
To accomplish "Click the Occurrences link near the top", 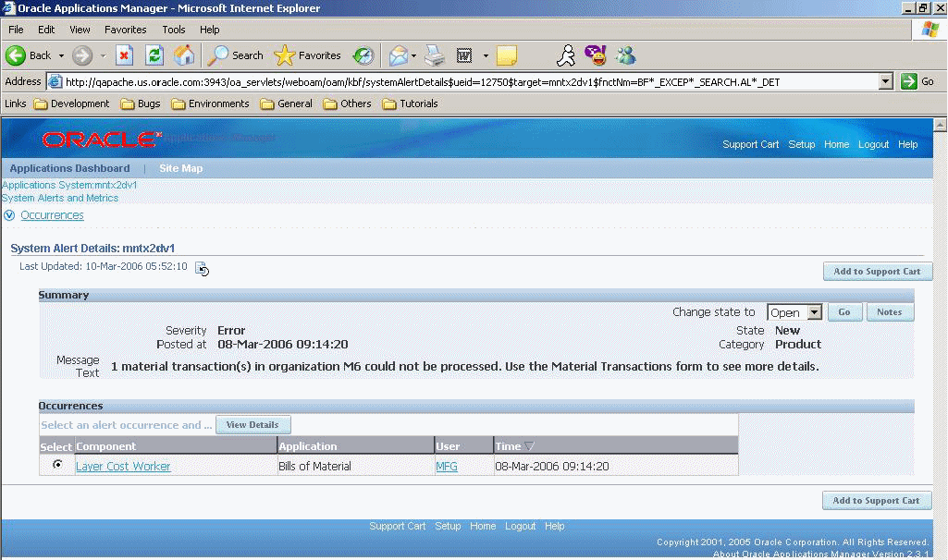I will 52,215.
